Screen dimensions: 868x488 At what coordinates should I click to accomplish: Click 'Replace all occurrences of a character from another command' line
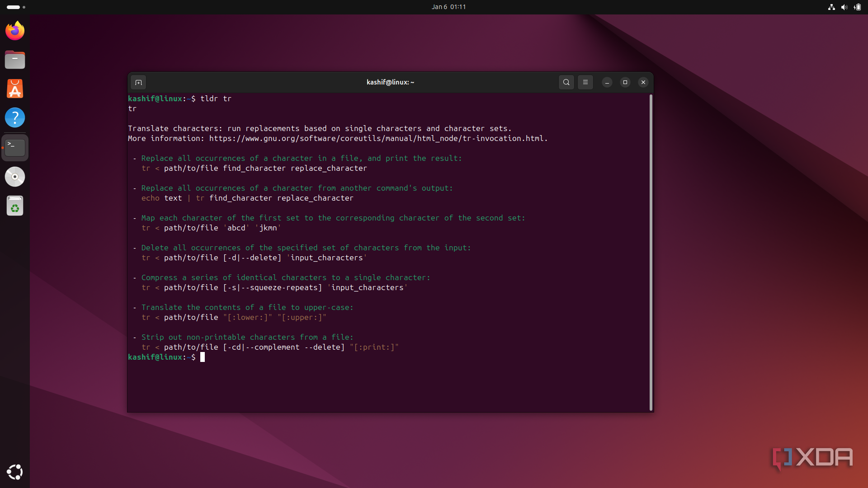297,188
